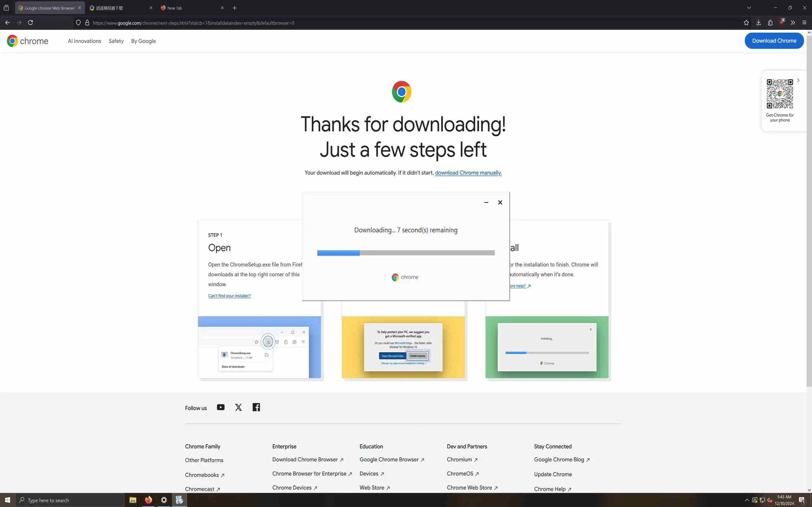Click the Download Chrome button
This screenshot has height=507, width=812.
774,41
